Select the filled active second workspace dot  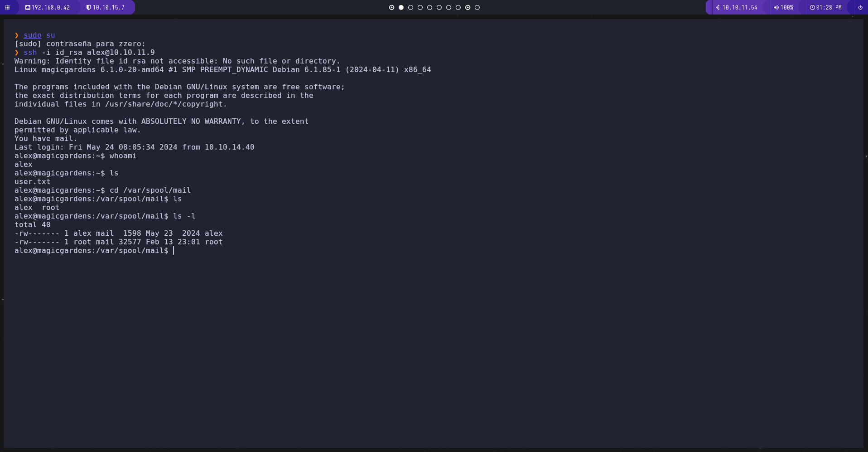401,8
